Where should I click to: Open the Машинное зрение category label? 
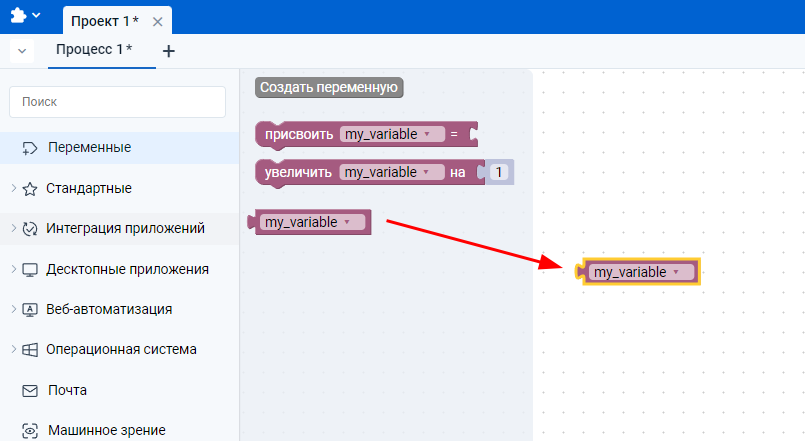coord(107,430)
